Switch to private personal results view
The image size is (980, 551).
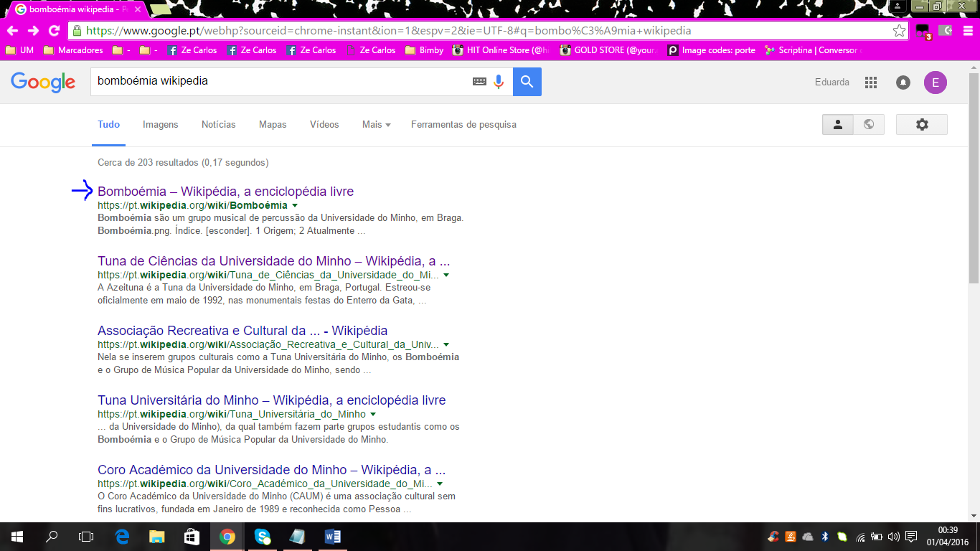click(837, 124)
